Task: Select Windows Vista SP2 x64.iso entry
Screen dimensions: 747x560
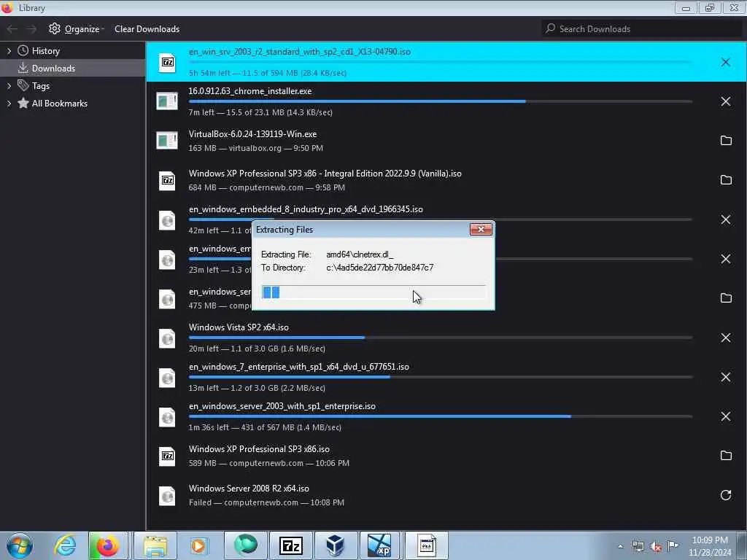Action: click(446, 338)
